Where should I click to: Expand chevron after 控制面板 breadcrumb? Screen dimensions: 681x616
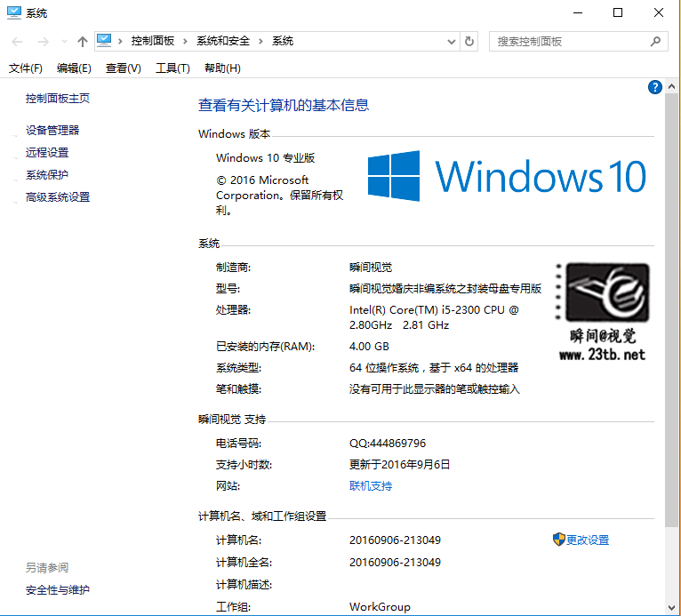pos(186,41)
